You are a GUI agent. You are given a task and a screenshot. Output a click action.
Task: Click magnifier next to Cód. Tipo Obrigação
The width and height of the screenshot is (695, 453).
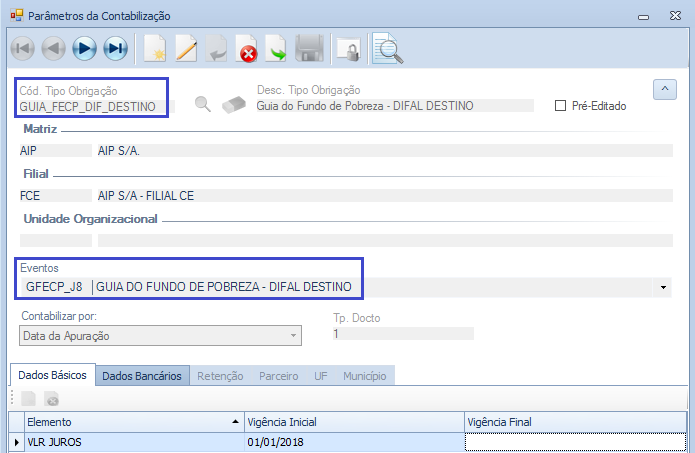pos(203,105)
